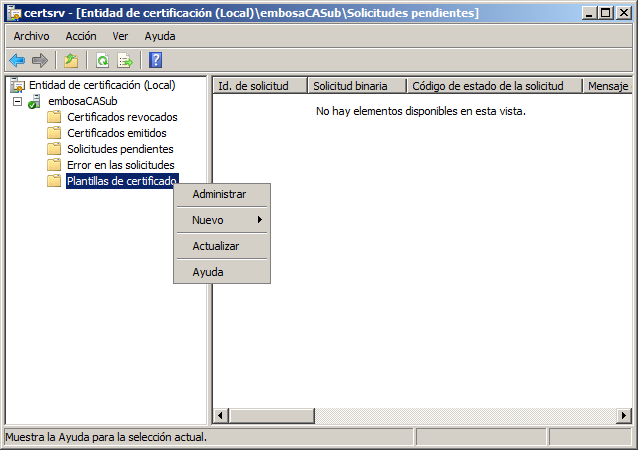Click the Export list toolbar icon

point(125,60)
